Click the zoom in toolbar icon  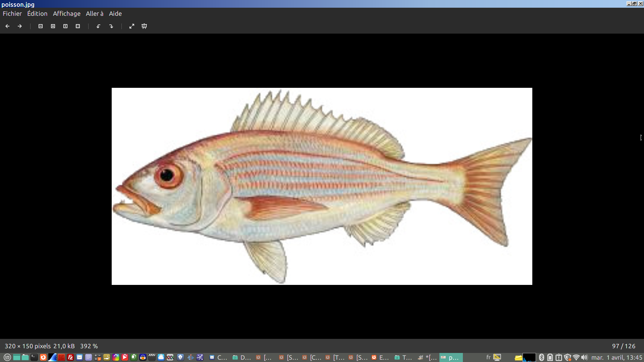[53, 26]
